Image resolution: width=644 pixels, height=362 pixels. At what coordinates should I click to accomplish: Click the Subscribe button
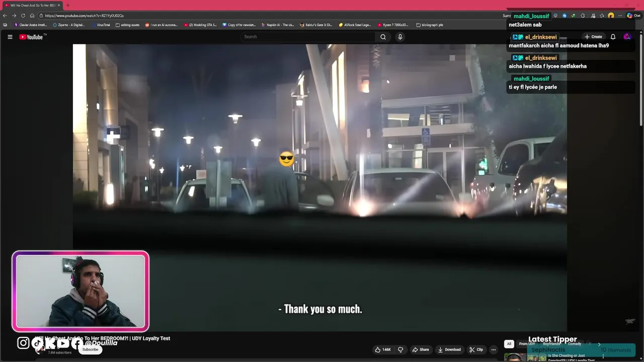coord(91,349)
